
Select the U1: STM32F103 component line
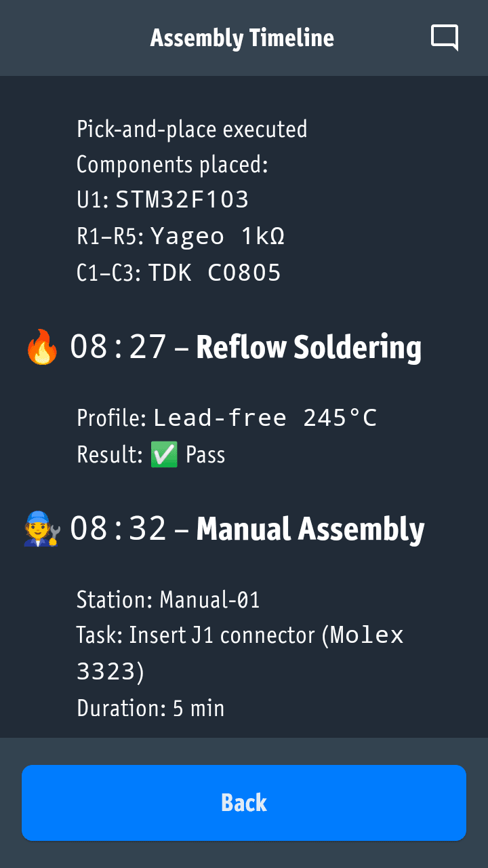pyautogui.click(x=163, y=200)
